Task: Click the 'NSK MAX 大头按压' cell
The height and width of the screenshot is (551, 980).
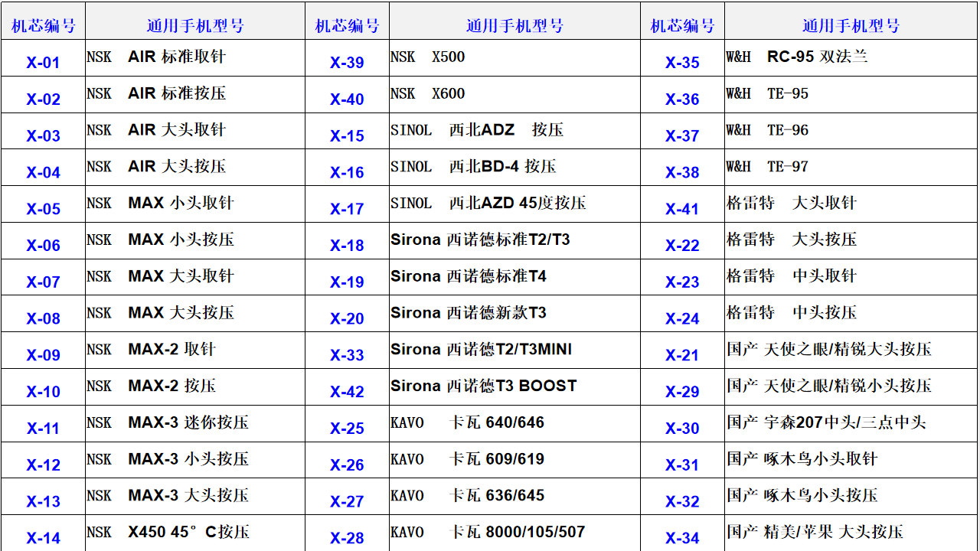Action: coord(195,314)
